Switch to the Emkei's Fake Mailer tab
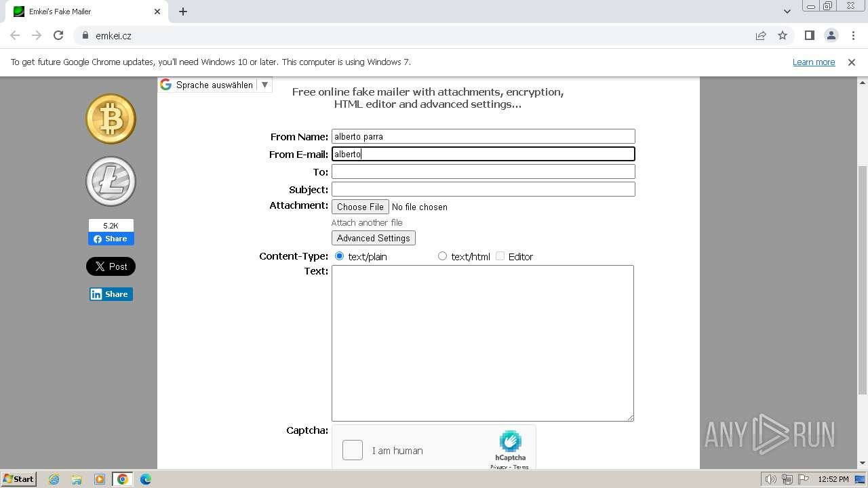The image size is (868, 488). tap(87, 12)
